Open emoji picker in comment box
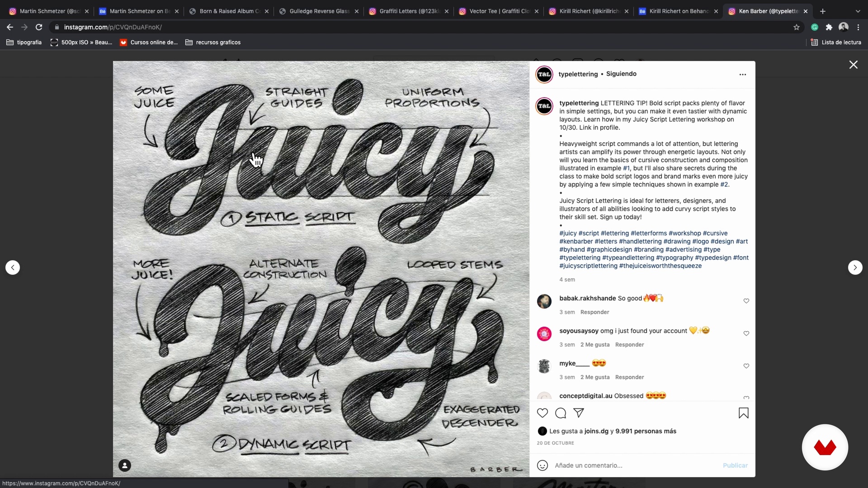Viewport: 868px width, 488px height. pos(542,465)
